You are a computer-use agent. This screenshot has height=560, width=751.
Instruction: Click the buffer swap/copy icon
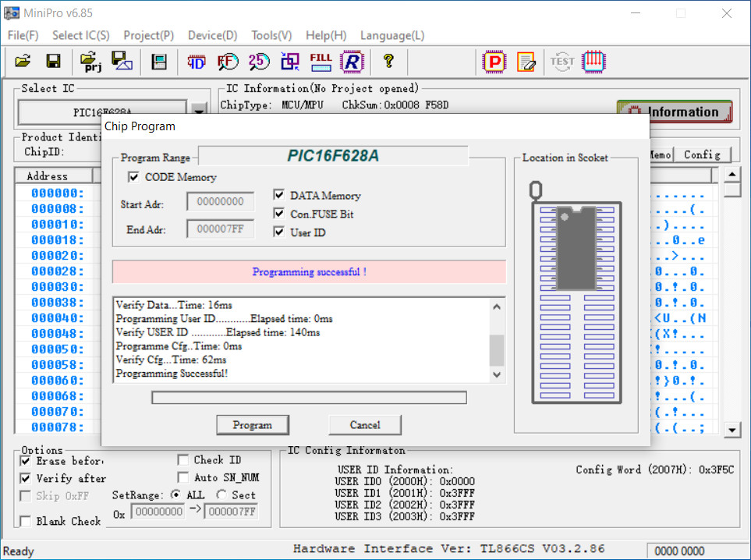click(x=290, y=62)
